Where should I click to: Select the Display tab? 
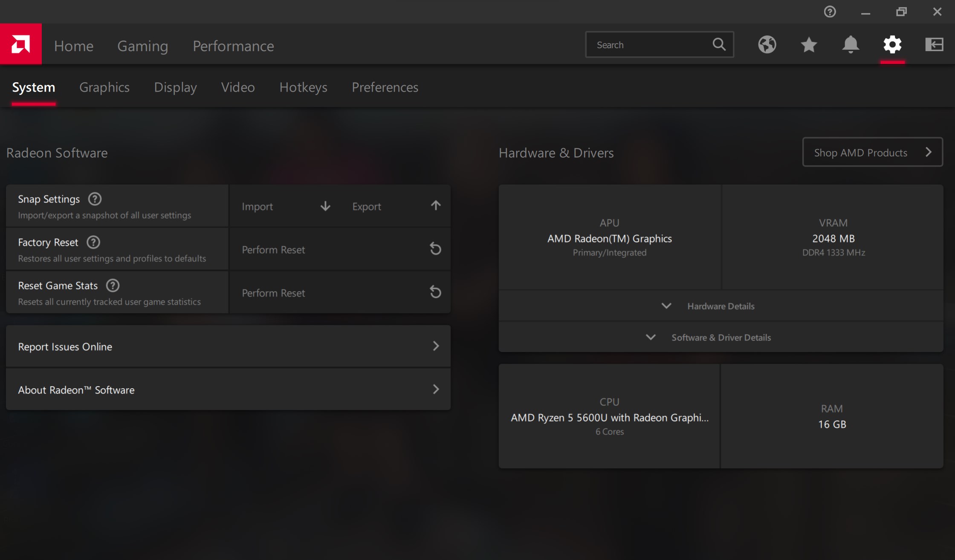pyautogui.click(x=175, y=87)
